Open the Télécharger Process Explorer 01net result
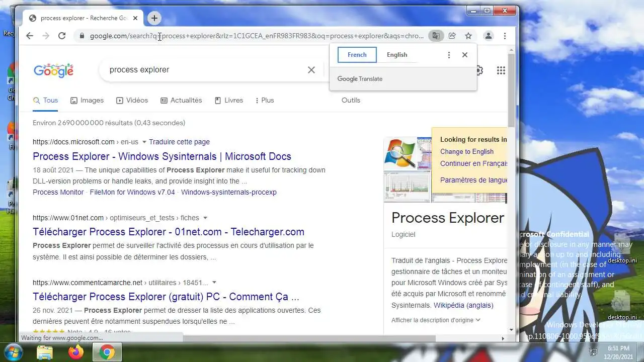 [x=169, y=232]
